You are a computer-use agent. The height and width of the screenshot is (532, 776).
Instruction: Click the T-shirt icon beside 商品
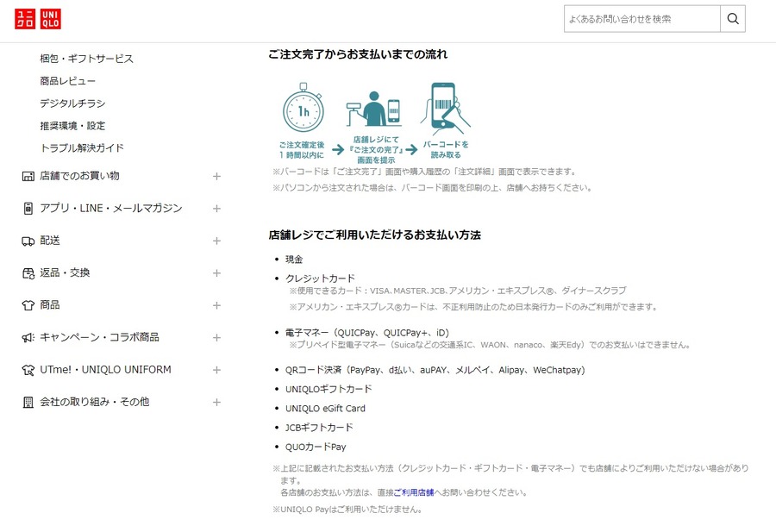coord(28,305)
